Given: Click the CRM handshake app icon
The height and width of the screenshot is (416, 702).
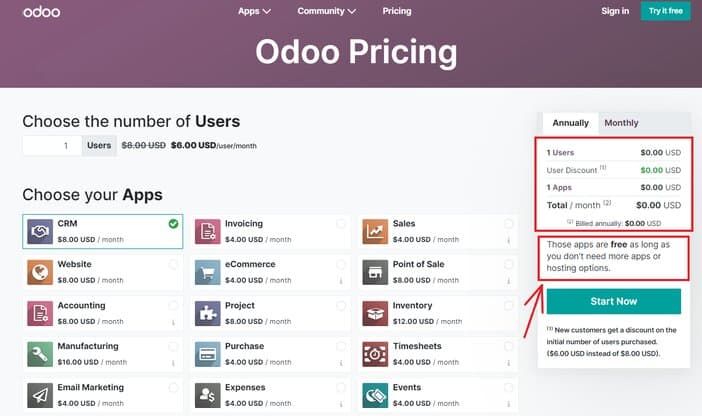Looking at the screenshot, I should (x=40, y=232).
